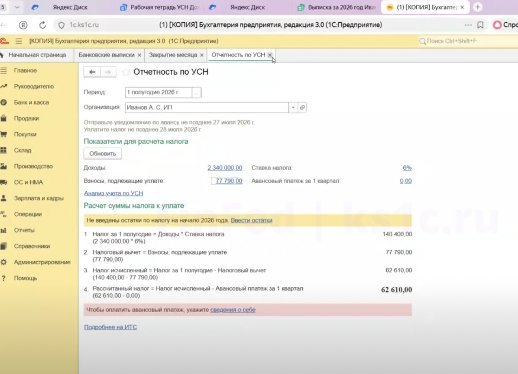518x374 pixels.
Task: Click the Банк и касса icon
Action: pyautogui.click(x=3, y=102)
